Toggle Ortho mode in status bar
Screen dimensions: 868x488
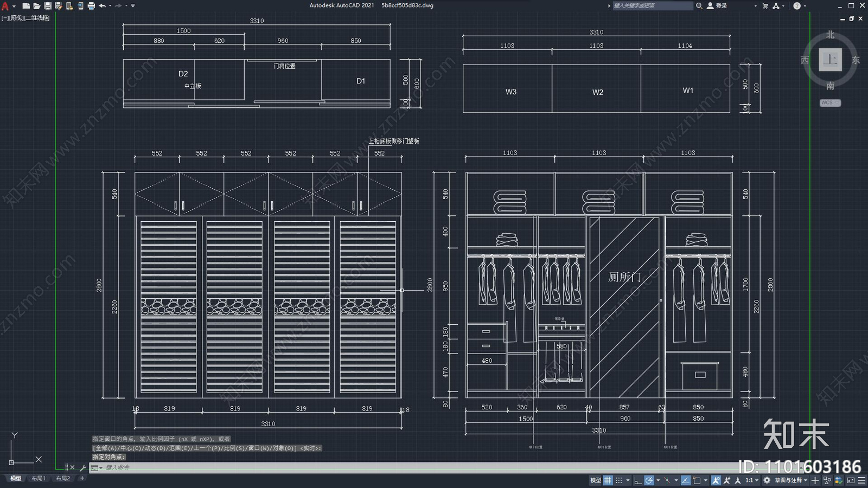[638, 480]
